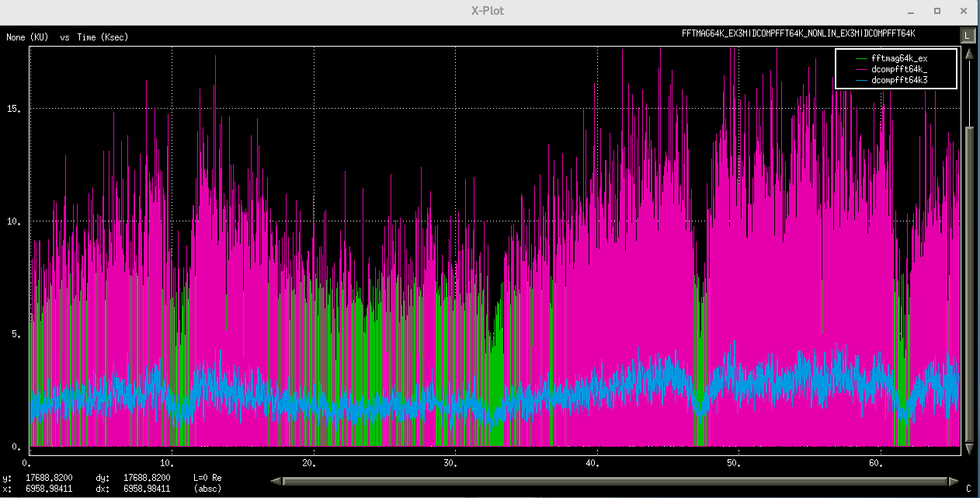Click the C indicator in bottom-right corner
This screenshot has height=498, width=980.
coord(968,489)
